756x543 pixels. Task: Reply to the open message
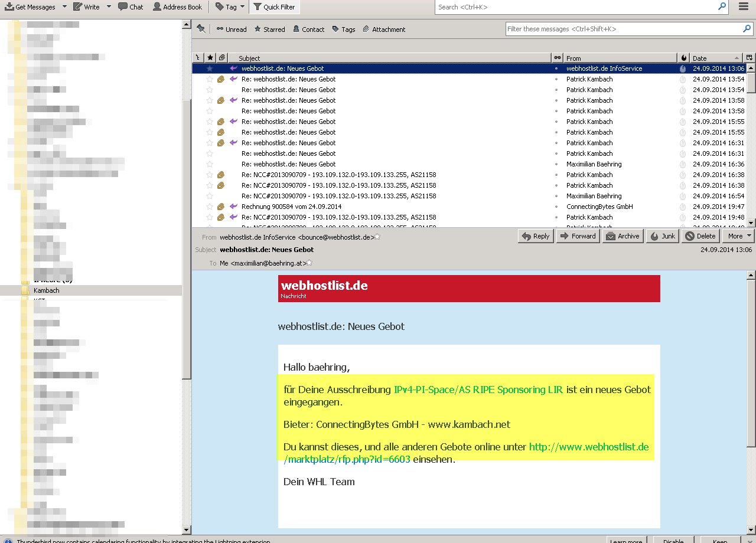pos(536,236)
